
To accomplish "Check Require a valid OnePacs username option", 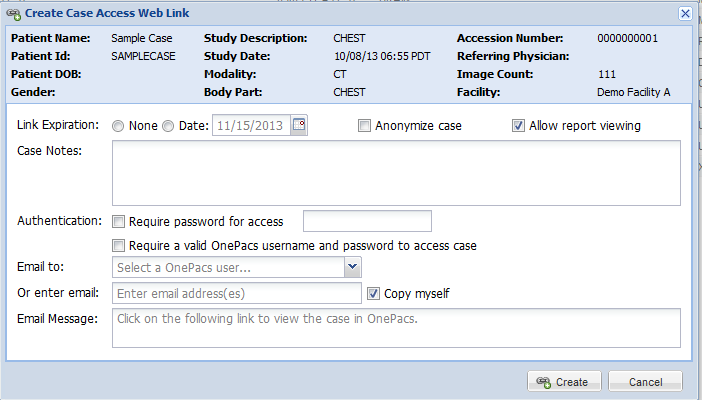I will [118, 245].
